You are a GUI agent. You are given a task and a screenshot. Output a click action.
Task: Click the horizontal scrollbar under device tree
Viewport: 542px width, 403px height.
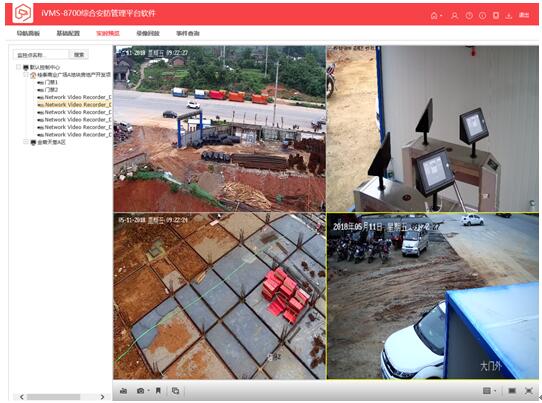click(54, 397)
